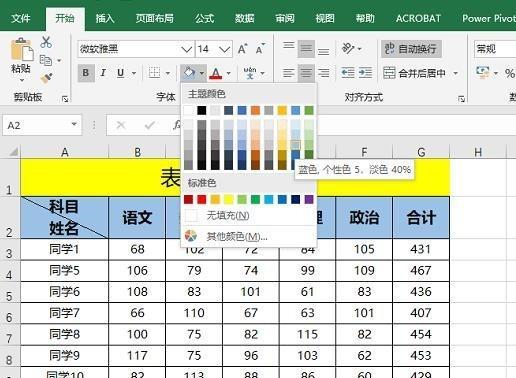The image size is (516, 378).
Task: Click the Cut scissors icon
Action: click(x=46, y=42)
